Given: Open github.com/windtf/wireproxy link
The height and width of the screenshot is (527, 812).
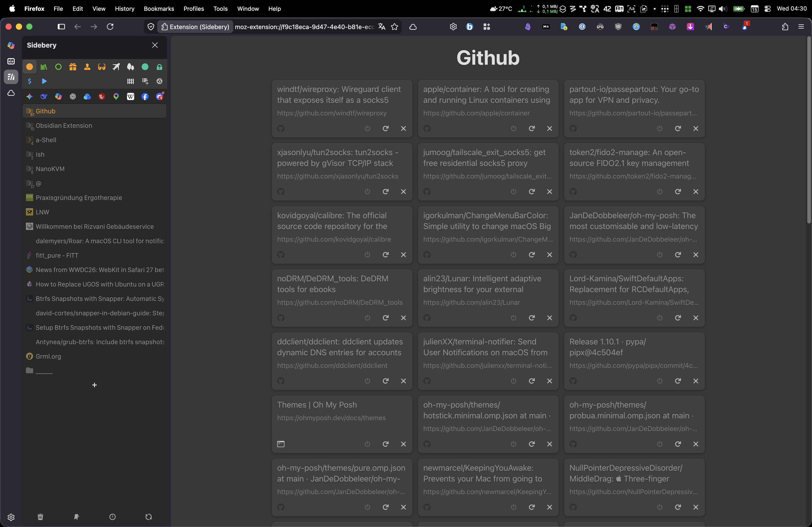Looking at the screenshot, I should pyautogui.click(x=332, y=113).
